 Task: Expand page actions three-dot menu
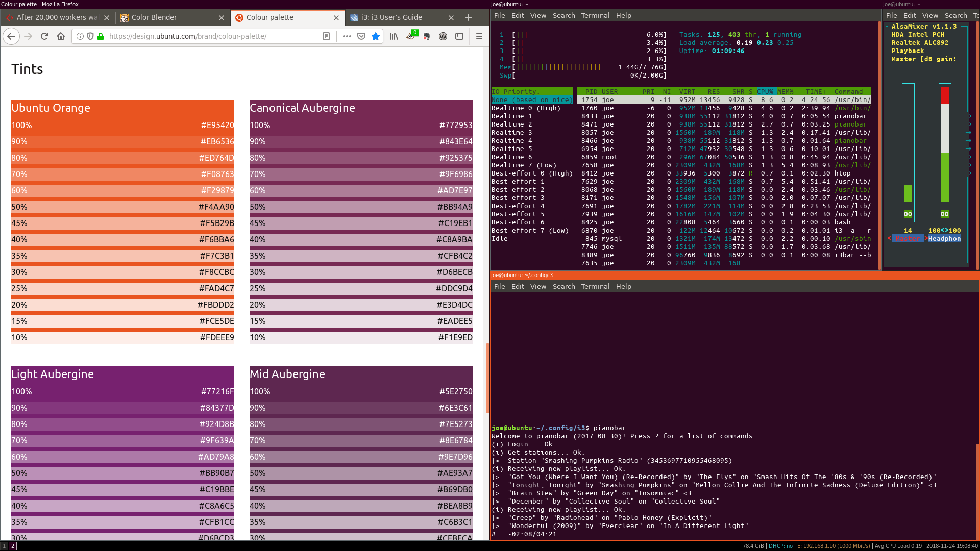pos(347,36)
